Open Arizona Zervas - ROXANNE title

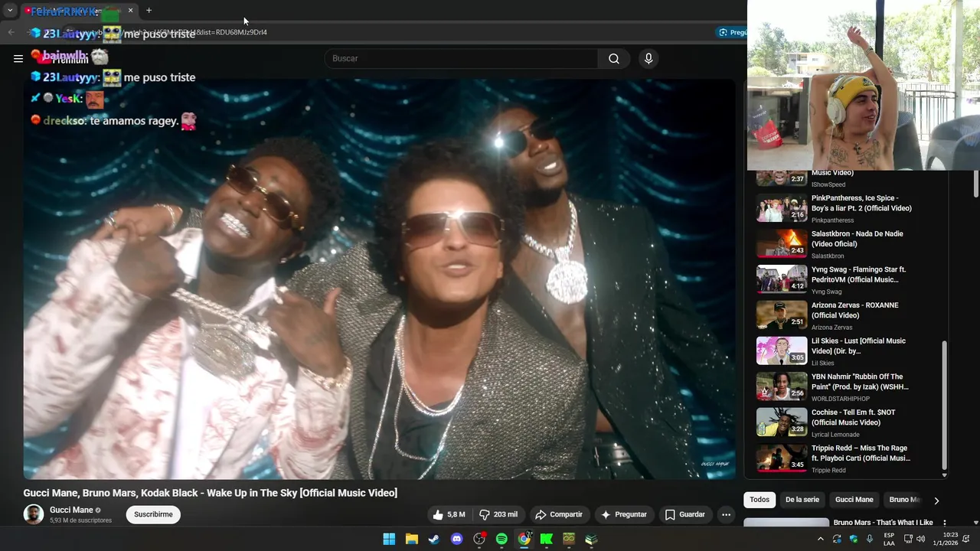(854, 310)
